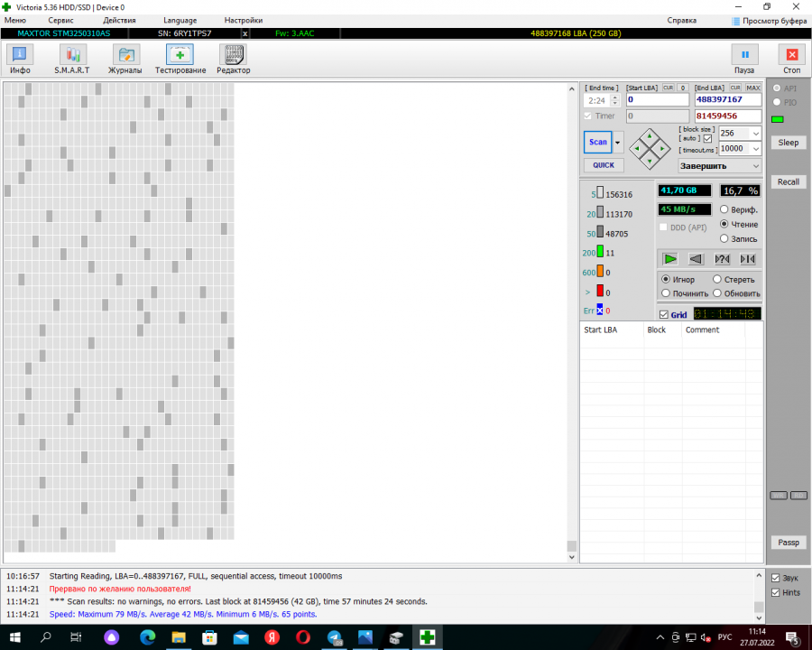Open the Сервис menu

coord(60,20)
